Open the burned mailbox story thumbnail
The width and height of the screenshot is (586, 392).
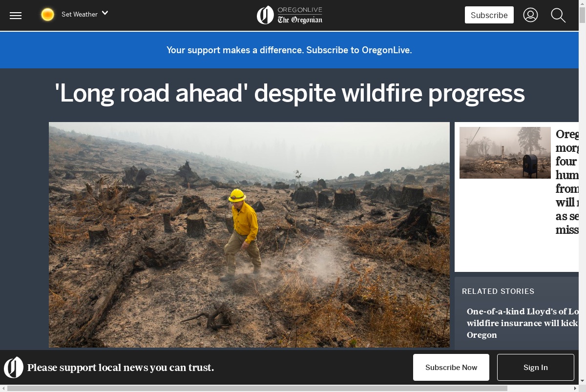[505, 153]
